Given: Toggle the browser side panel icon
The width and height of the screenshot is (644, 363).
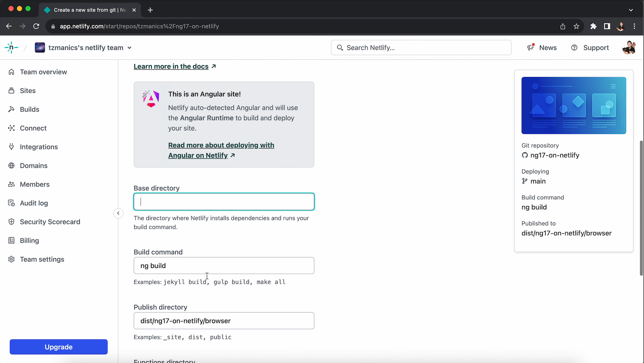Looking at the screenshot, I should pyautogui.click(x=607, y=26).
